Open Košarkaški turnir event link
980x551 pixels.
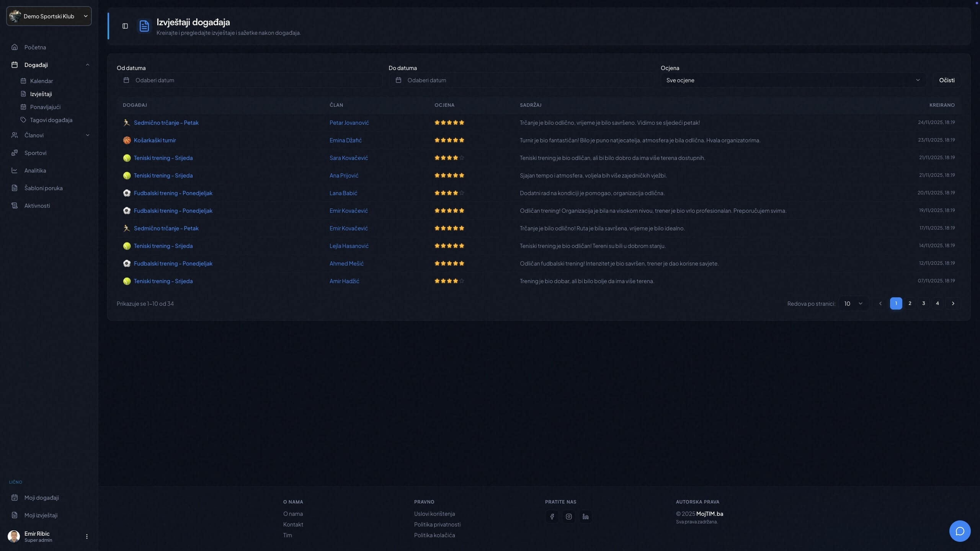(155, 140)
